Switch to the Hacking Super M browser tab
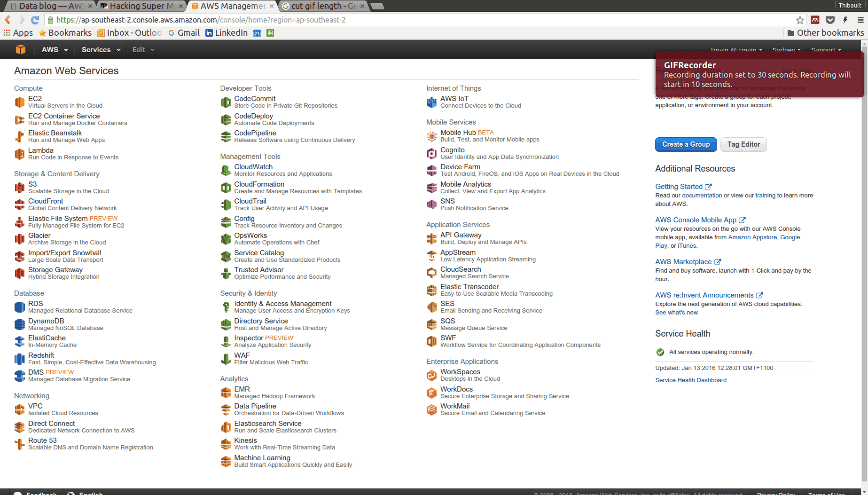 click(x=142, y=6)
